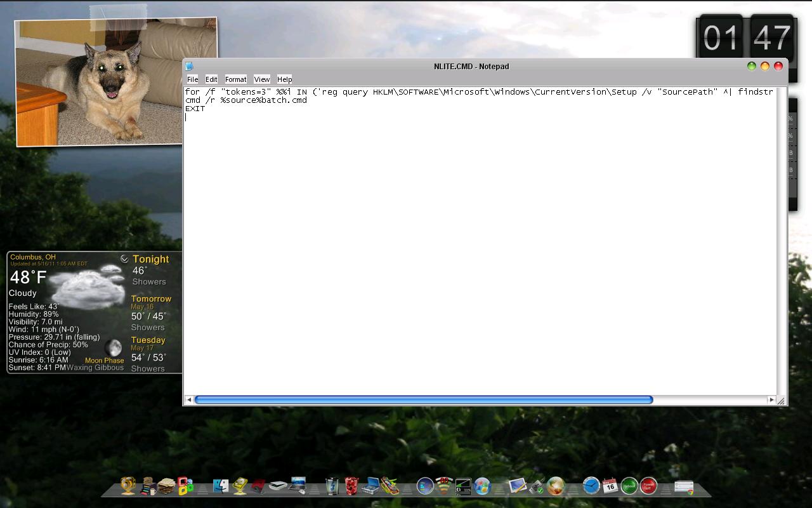Click the Windows logo orb in dock
812x508 pixels.
coord(482,486)
